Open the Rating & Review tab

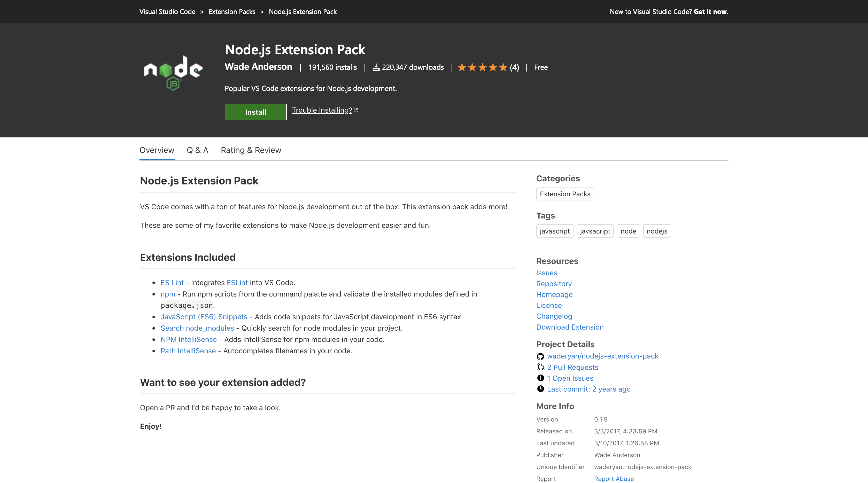click(x=251, y=150)
